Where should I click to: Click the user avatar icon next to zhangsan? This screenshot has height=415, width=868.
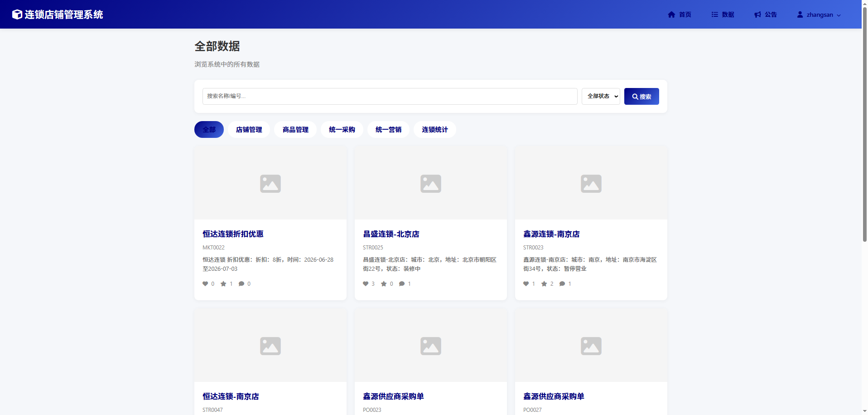[800, 15]
